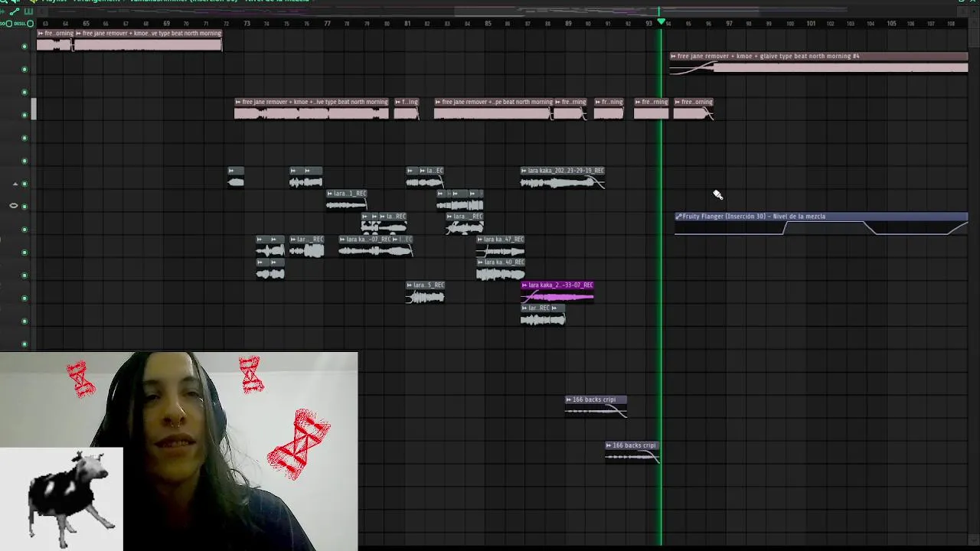Select the lara ka_47_REC vocal clip waveform
This screenshot has height=551, width=980.
[501, 252]
